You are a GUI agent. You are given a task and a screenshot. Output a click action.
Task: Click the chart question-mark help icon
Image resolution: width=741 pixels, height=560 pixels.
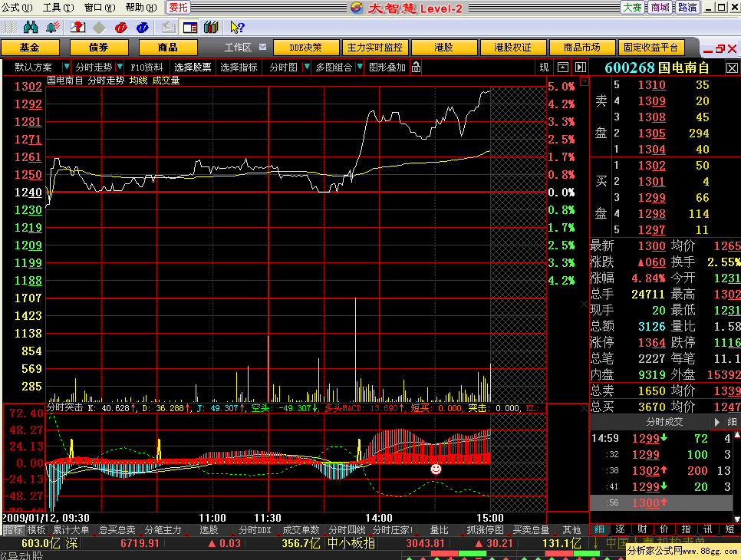[77, 28]
